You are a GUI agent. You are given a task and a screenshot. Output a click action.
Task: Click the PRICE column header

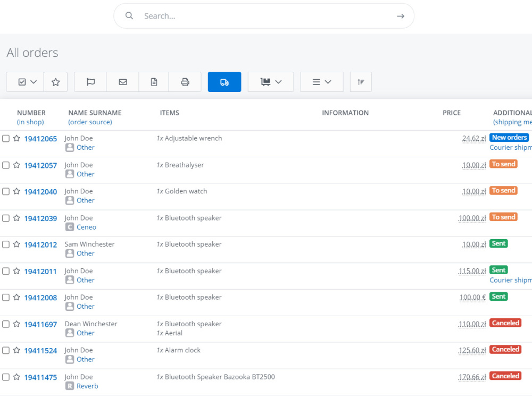[x=452, y=113]
